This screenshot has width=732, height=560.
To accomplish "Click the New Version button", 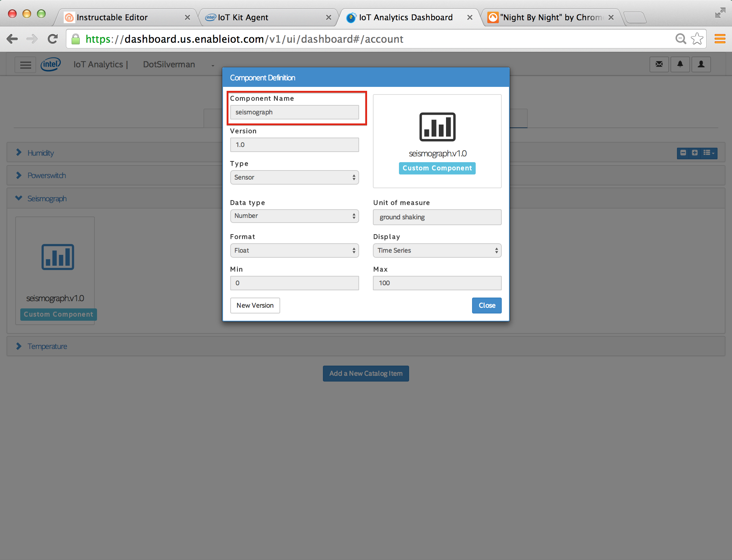I will pos(255,305).
